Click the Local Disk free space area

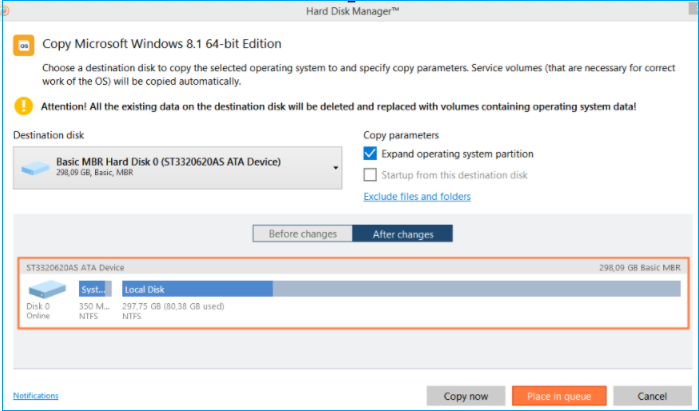[x=476, y=289]
